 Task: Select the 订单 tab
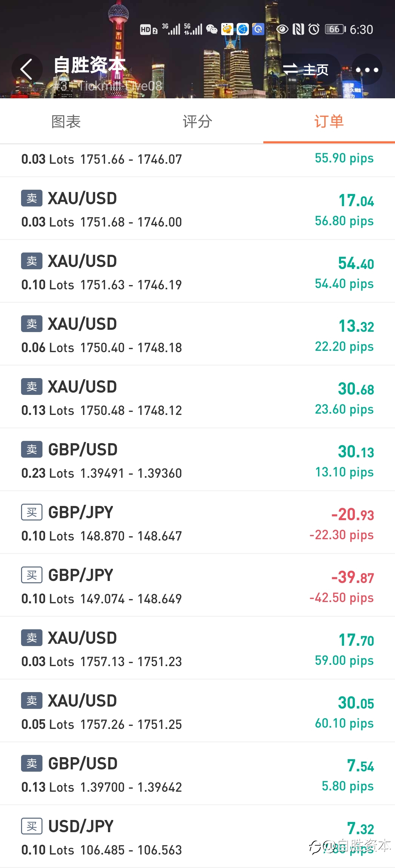click(x=329, y=121)
